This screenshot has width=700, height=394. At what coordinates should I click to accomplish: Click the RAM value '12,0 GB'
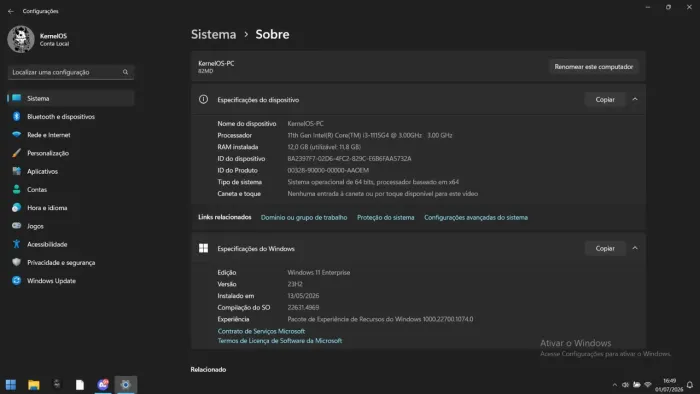324,147
